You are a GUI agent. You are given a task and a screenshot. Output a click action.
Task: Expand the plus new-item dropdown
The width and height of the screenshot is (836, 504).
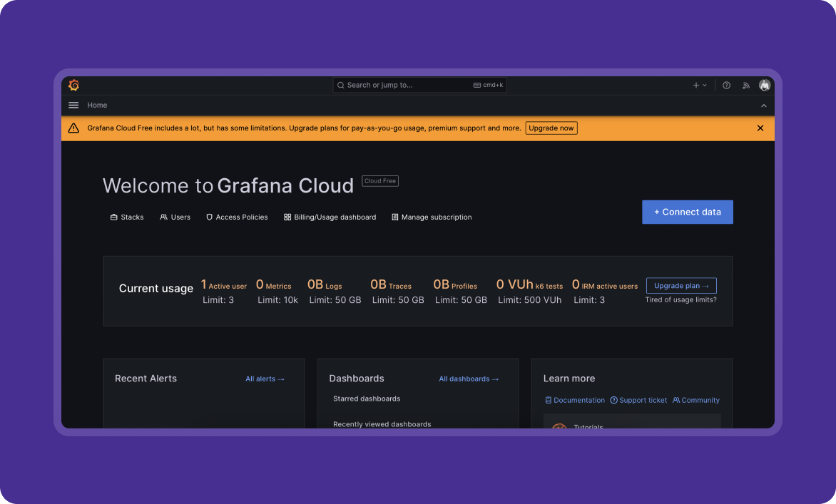tap(700, 86)
